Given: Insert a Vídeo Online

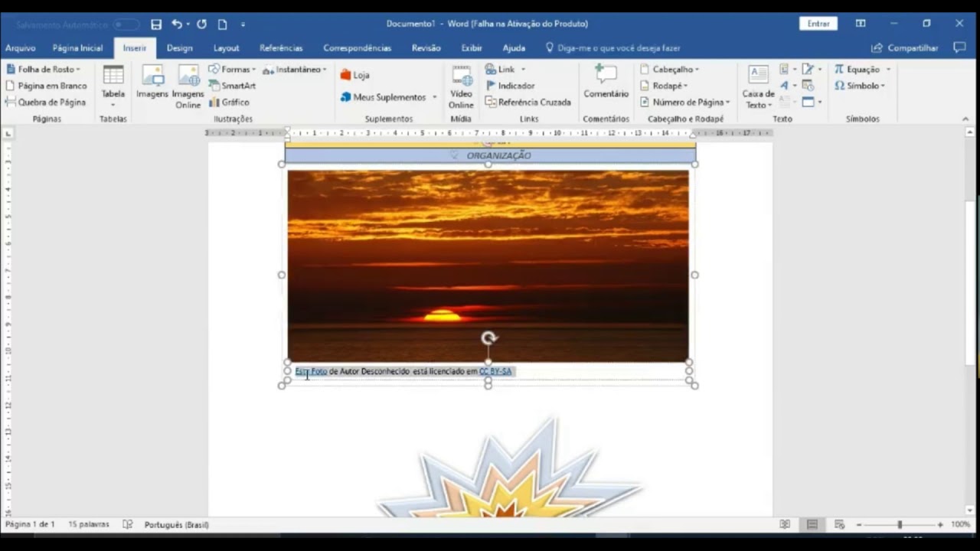Looking at the screenshot, I should point(461,86).
